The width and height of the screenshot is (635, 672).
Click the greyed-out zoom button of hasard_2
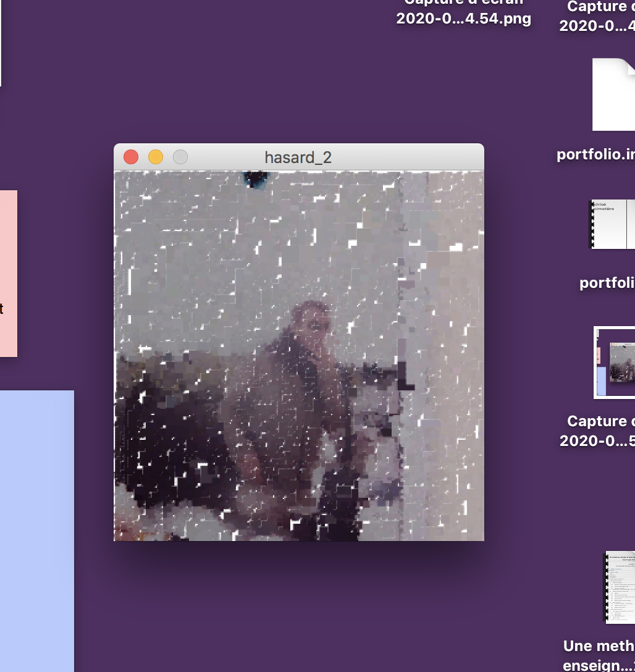click(180, 157)
